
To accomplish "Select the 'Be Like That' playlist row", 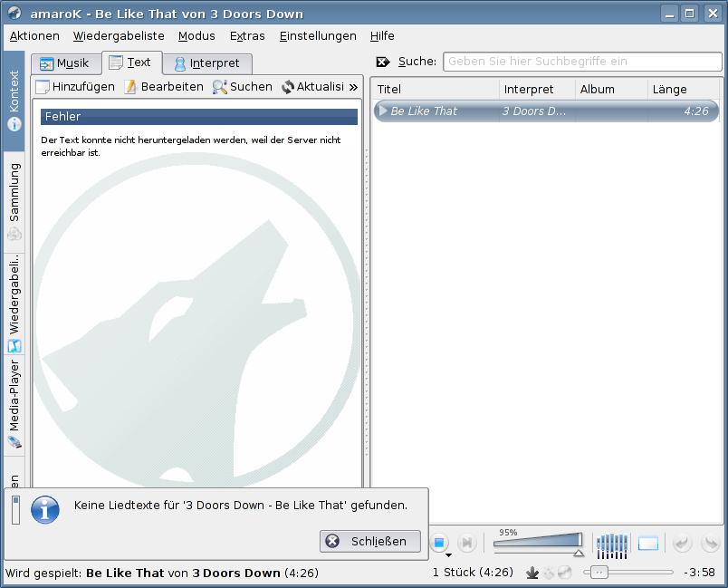I will pos(546,111).
